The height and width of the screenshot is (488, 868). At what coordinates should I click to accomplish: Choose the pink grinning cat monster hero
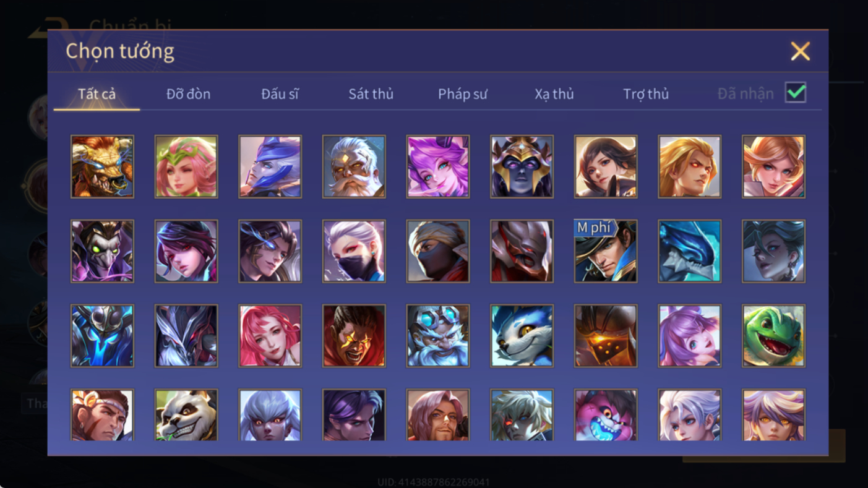tap(606, 414)
